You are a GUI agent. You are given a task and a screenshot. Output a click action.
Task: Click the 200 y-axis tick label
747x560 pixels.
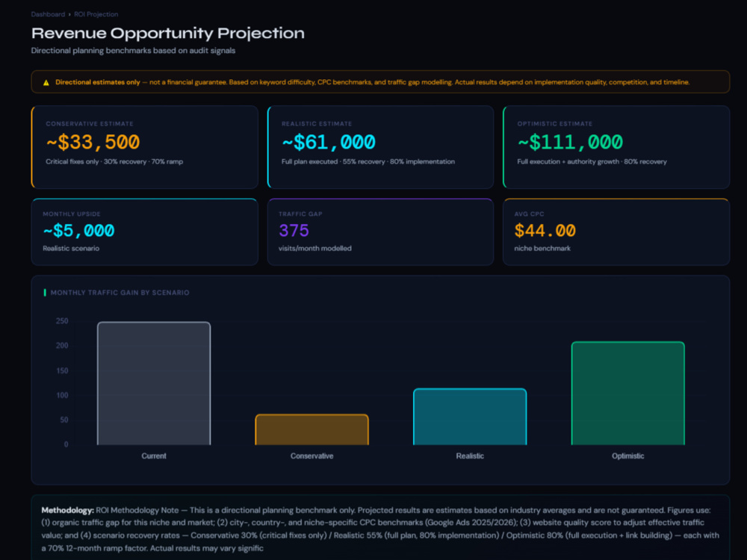point(62,346)
